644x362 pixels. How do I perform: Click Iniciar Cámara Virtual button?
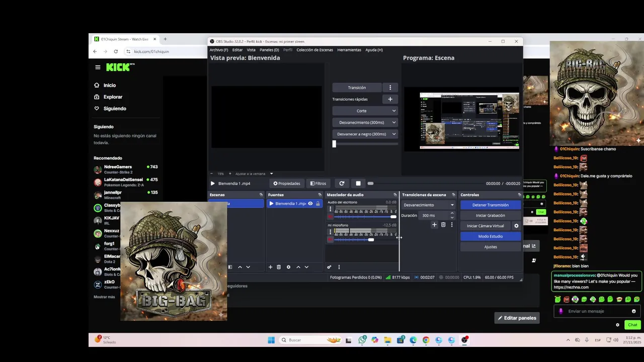pos(486,226)
